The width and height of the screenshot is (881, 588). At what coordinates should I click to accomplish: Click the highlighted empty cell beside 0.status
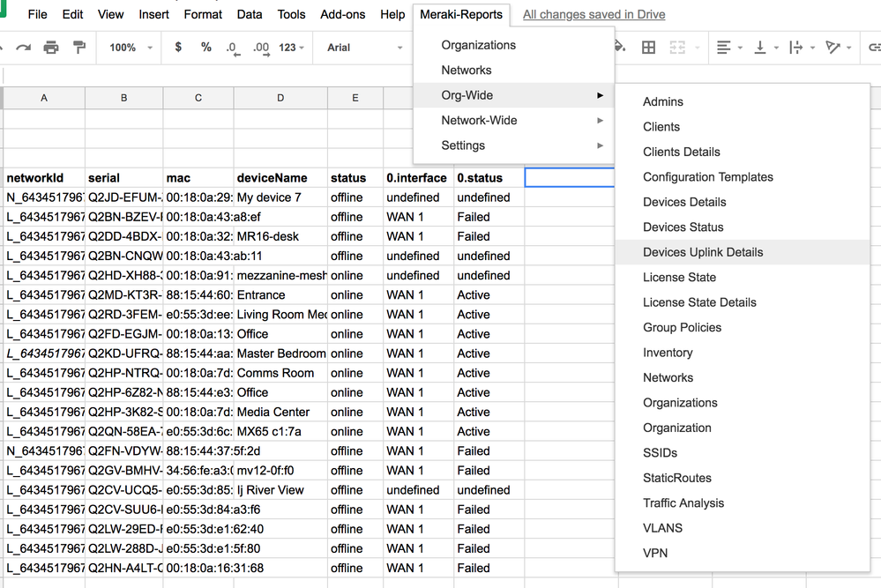point(569,177)
